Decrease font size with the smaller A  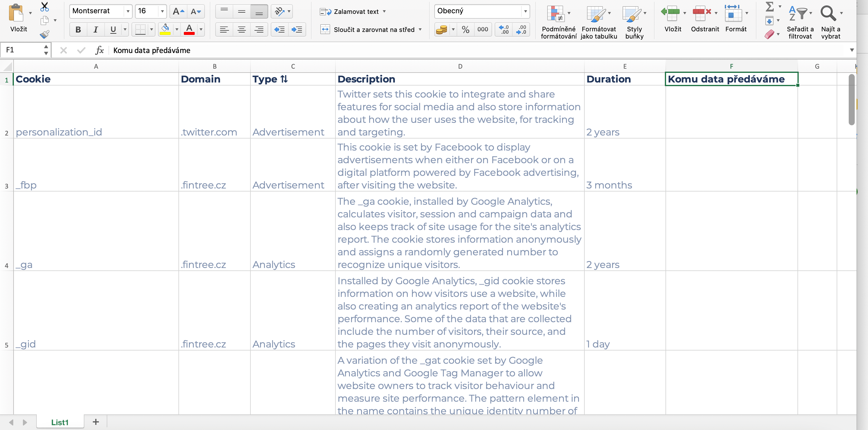(196, 11)
